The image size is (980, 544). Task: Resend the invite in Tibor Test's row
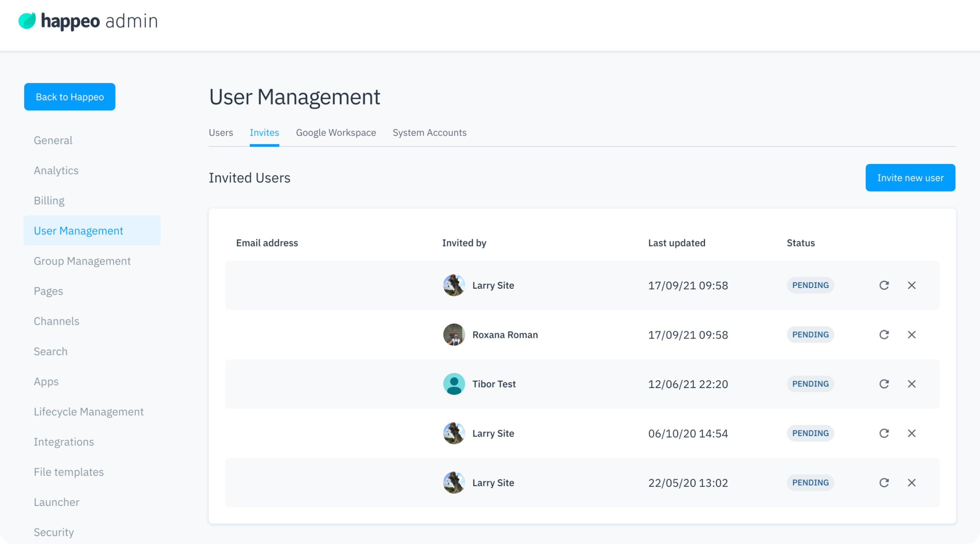(x=884, y=384)
